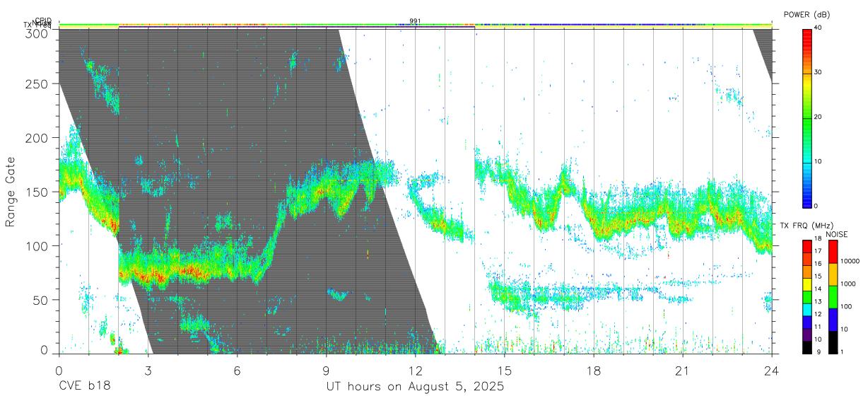Click the '100' NOISE legend value
This screenshot has width=868, height=401.
coord(847,306)
